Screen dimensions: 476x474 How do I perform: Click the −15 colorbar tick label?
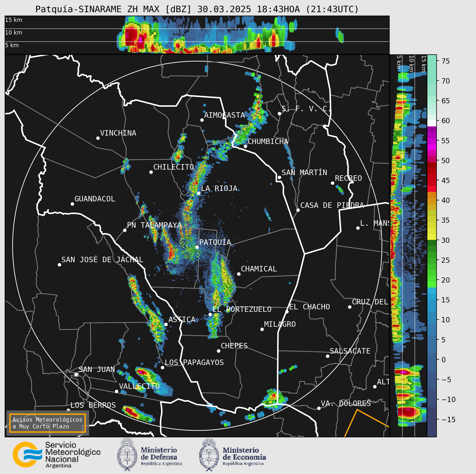coord(448,420)
